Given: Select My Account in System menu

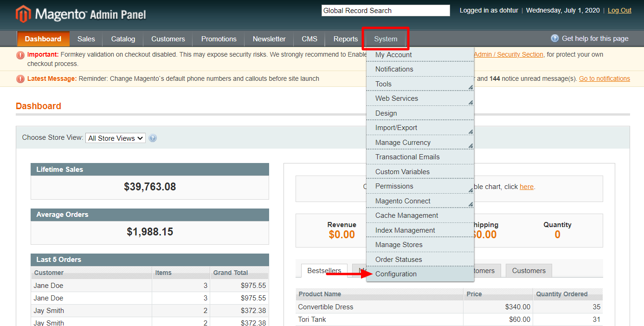Looking at the screenshot, I should tap(420, 55).
